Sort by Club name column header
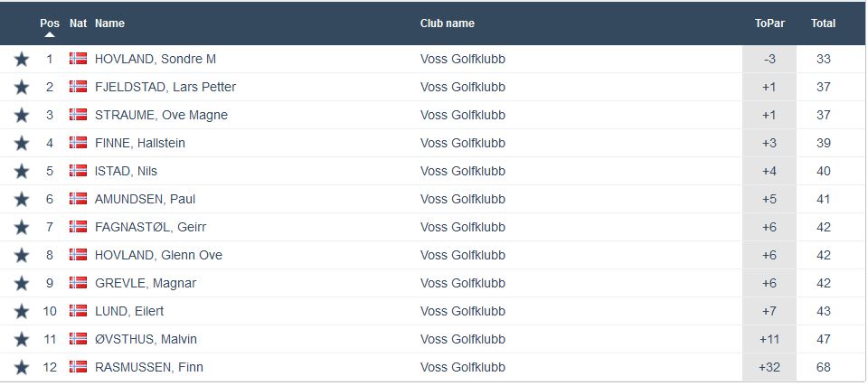The height and width of the screenshot is (386, 868). coord(447,24)
